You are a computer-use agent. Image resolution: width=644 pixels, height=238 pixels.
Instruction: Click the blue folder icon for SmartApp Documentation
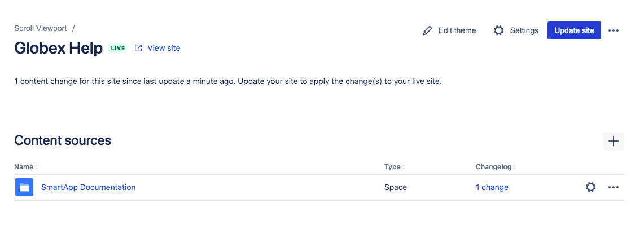[24, 187]
